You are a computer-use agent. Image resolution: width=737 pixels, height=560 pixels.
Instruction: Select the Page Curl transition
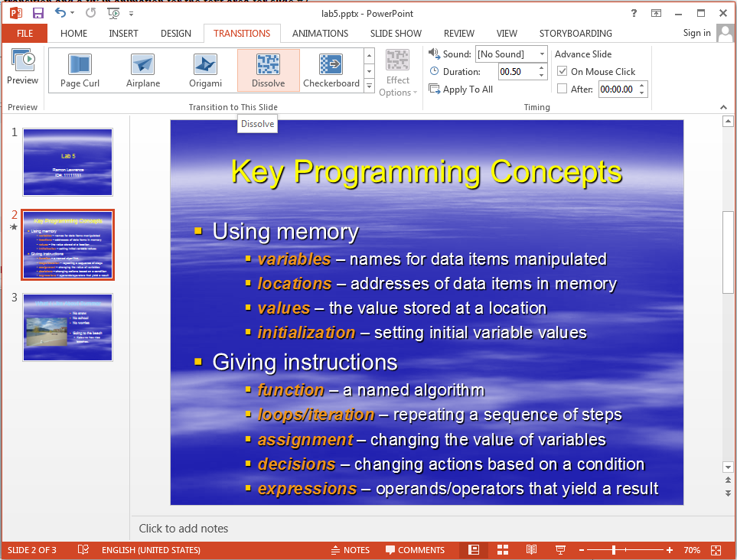80,70
